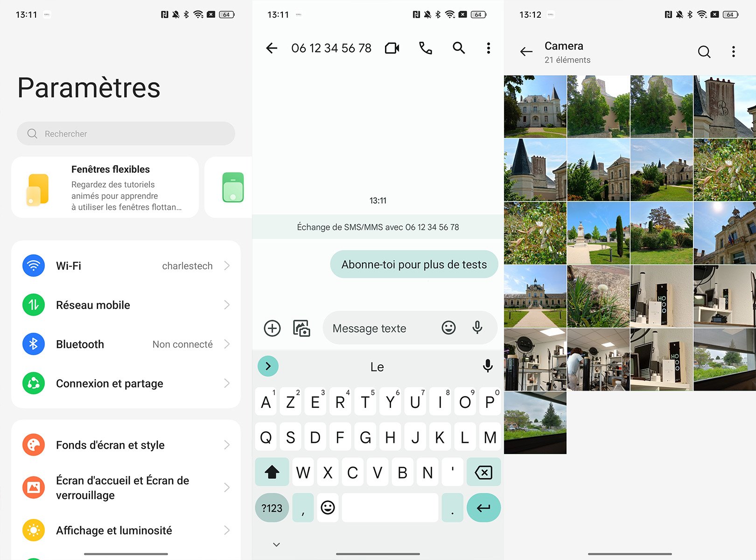Image resolution: width=756 pixels, height=560 pixels.
Task: Tap the Écran d'accueil orange icon
Action: click(x=34, y=488)
